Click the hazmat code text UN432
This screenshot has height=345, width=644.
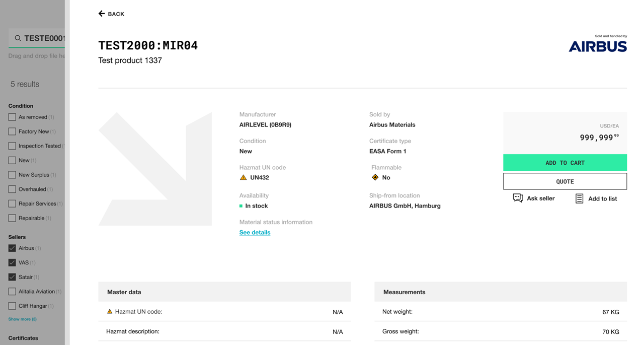[x=260, y=178]
